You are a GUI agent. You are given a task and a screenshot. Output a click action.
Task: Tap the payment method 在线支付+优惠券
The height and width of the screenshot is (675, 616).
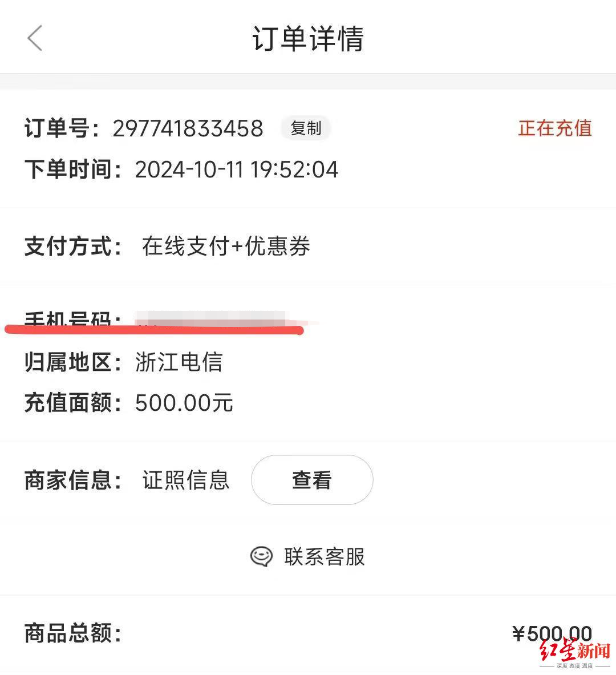(x=226, y=246)
